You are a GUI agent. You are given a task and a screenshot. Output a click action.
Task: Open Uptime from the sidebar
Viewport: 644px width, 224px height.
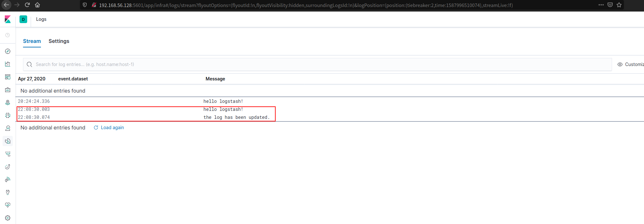coord(8,167)
